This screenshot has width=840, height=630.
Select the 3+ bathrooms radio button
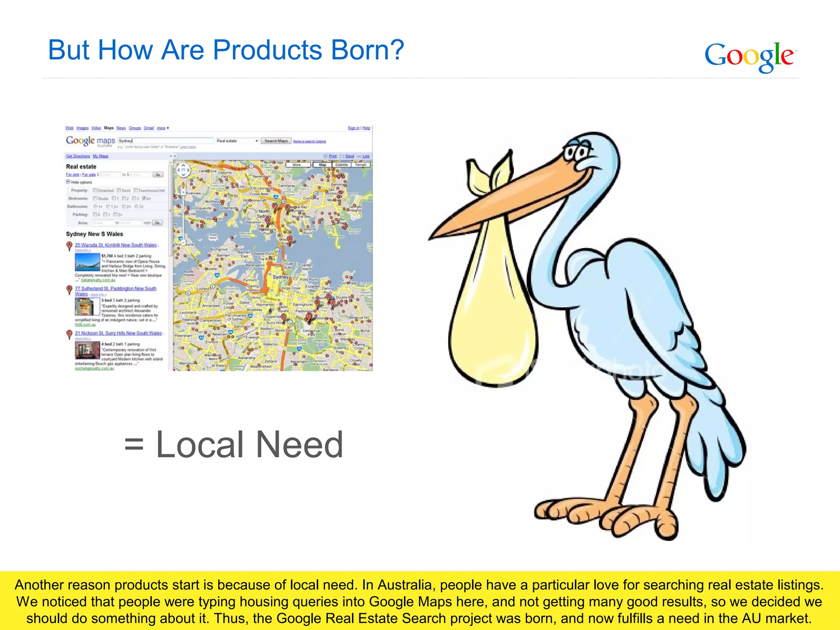137,206
